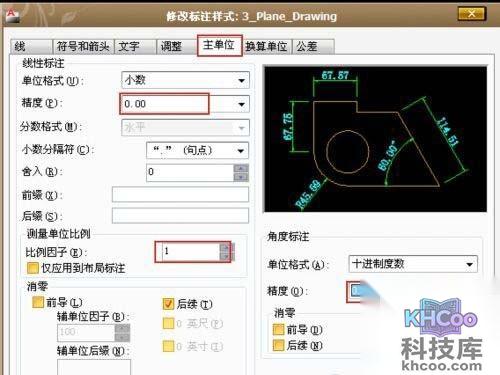
Task: Open the linear 单位格式 dropdown showing 小数
Action: (x=185, y=80)
